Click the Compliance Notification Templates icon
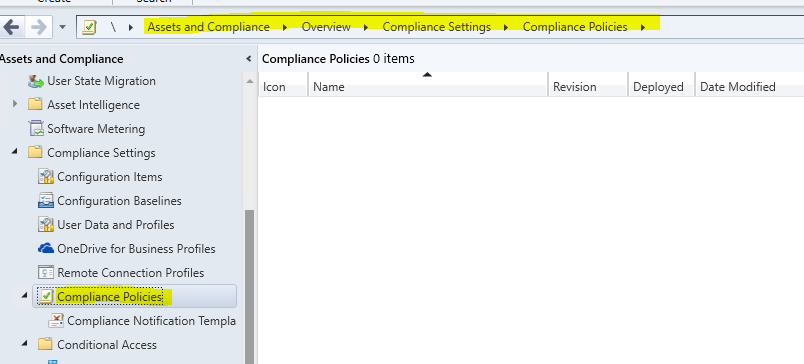This screenshot has height=364, width=804. [56, 321]
